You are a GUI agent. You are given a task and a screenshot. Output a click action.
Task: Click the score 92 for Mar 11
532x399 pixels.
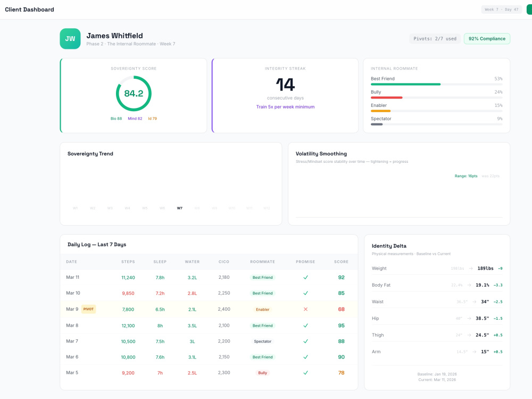pyautogui.click(x=342, y=278)
